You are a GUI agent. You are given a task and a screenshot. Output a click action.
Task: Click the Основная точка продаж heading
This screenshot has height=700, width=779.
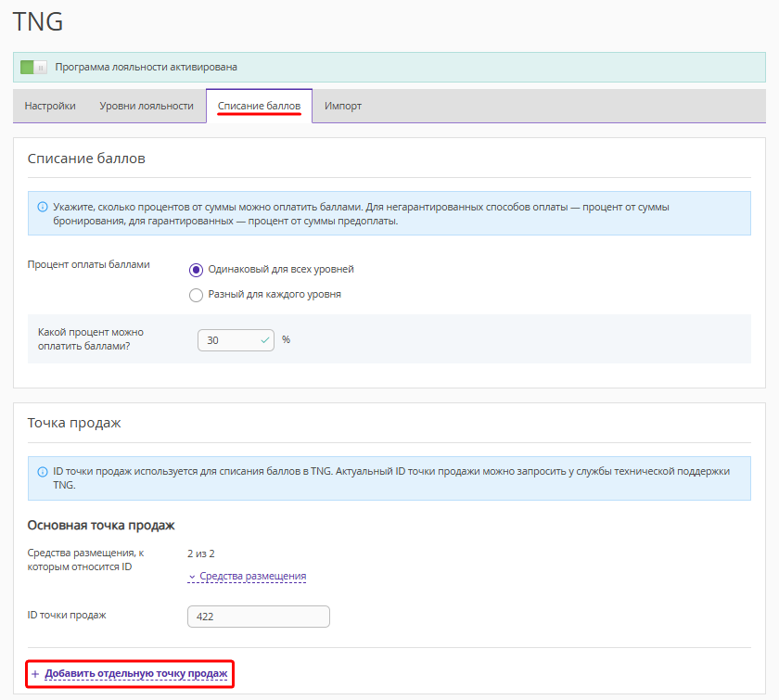click(101, 526)
